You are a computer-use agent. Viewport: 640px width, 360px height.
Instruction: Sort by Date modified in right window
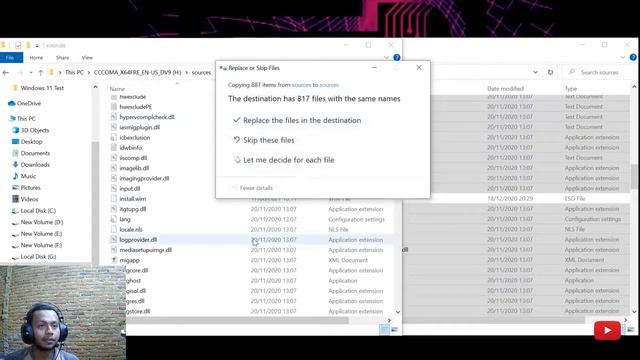[x=505, y=89]
